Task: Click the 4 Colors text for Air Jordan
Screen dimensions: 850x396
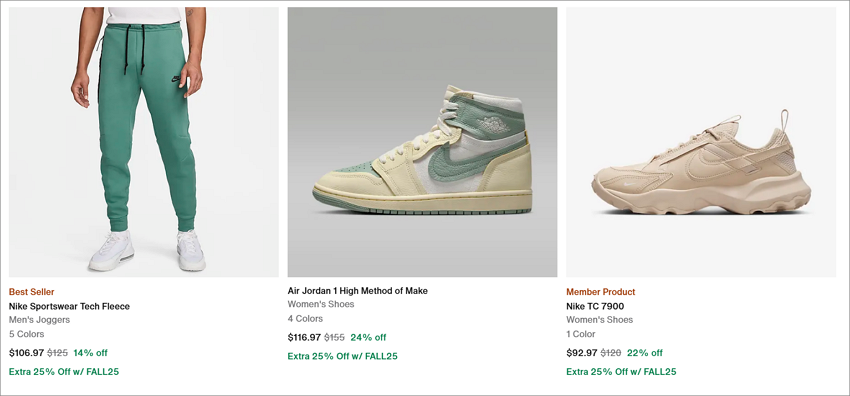Action: tap(305, 319)
